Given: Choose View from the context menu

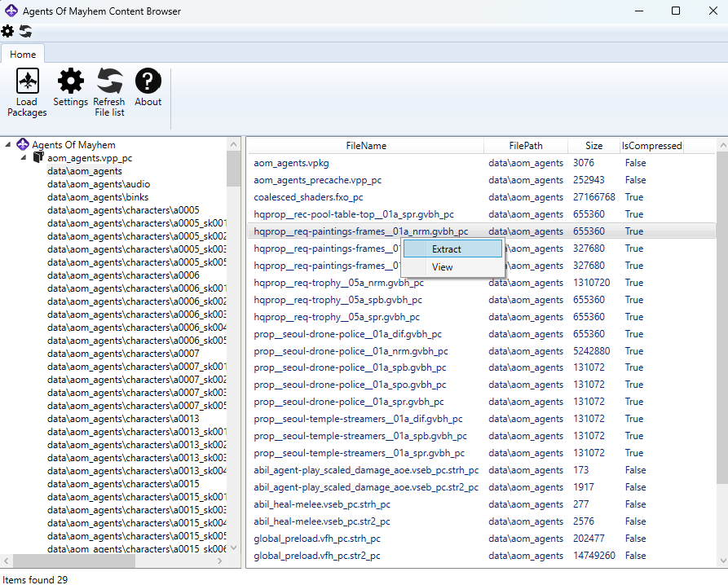Looking at the screenshot, I should coord(452,267).
